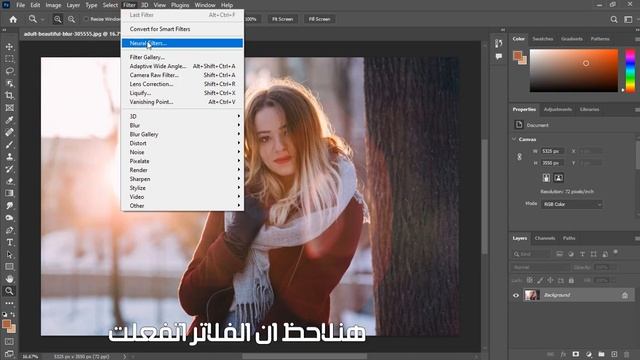Image resolution: width=640 pixels, height=360 pixels.
Task: Select the Frame tool
Action: 9,108
